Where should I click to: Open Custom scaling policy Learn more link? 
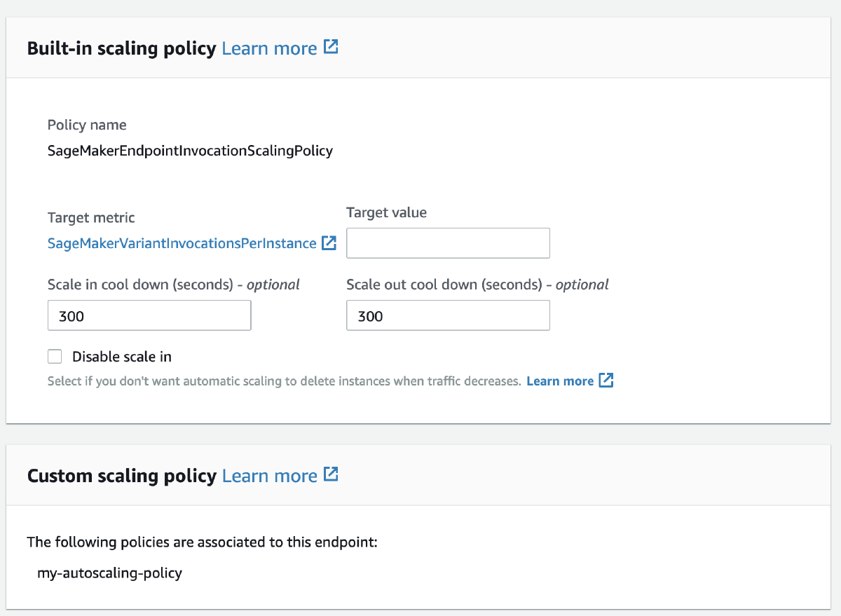pos(269,476)
